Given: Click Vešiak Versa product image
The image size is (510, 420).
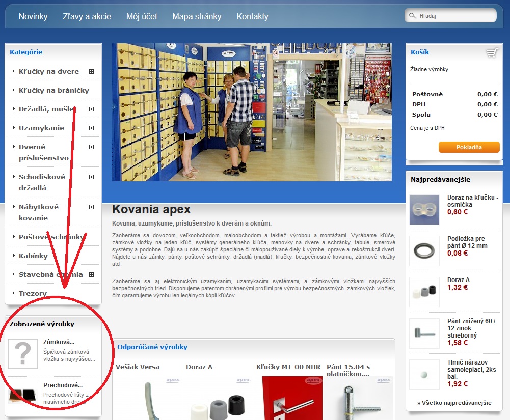Looking at the screenshot, I should [148, 398].
